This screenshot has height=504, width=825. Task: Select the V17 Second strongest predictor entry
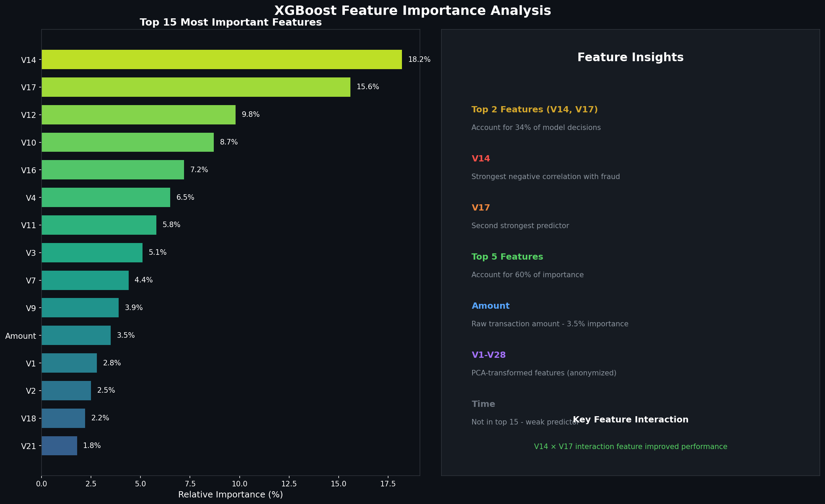click(x=520, y=225)
